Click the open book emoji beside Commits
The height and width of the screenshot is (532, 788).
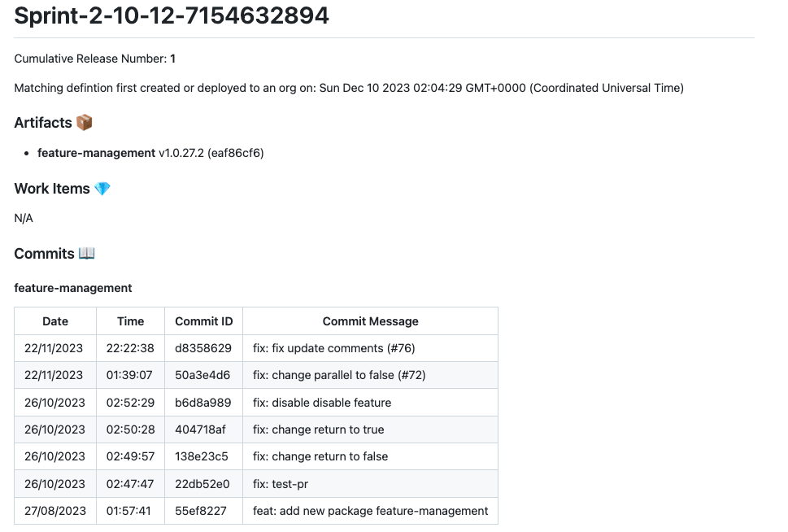coord(87,254)
